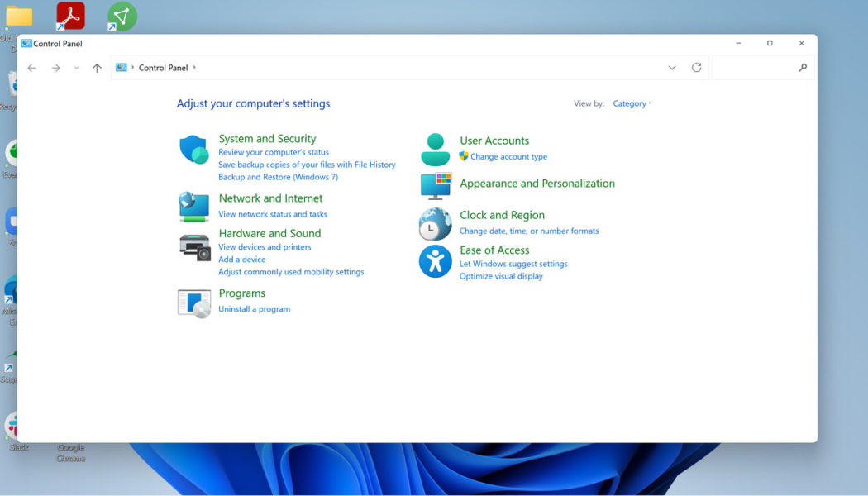The image size is (868, 496).
Task: Open Hardware and Sound via its printer icon
Action: (x=193, y=245)
